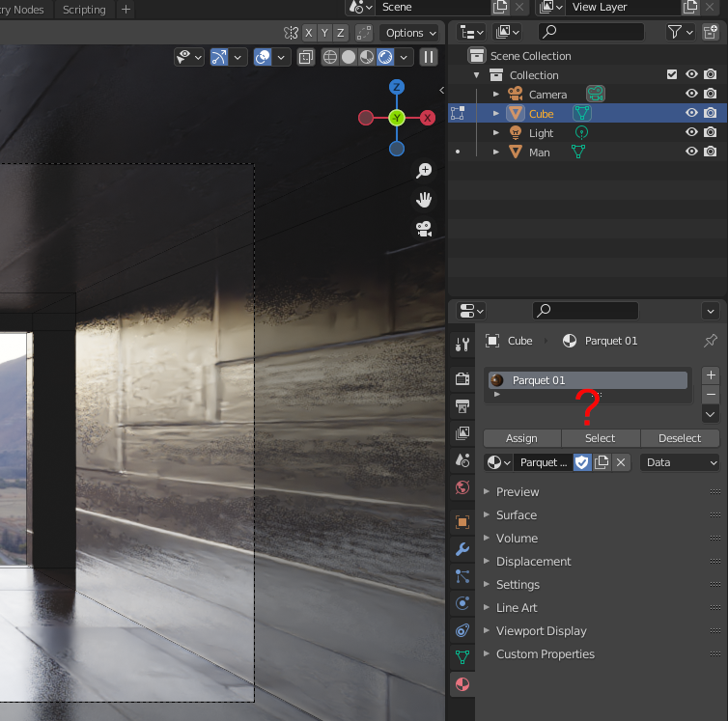The height and width of the screenshot is (721, 728).
Task: Assign material to selection
Action: [x=521, y=438]
